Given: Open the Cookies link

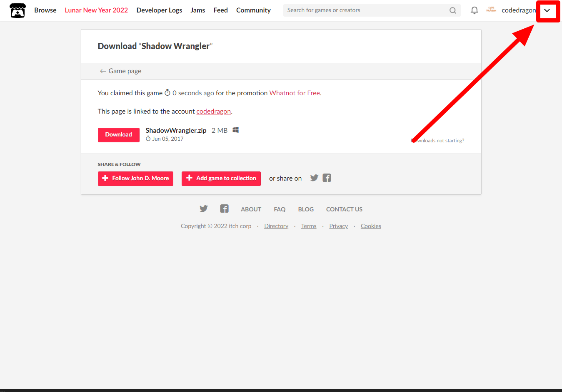Looking at the screenshot, I should pos(371,226).
